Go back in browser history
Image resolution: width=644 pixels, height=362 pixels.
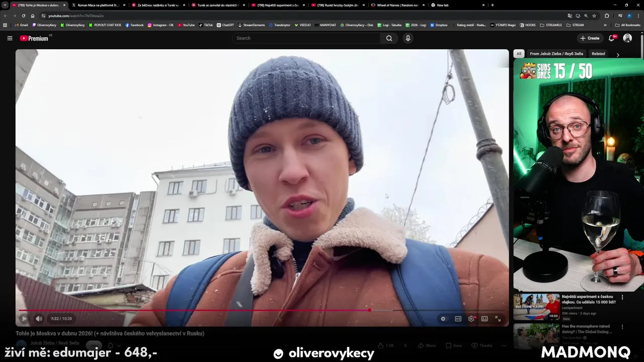point(6,16)
